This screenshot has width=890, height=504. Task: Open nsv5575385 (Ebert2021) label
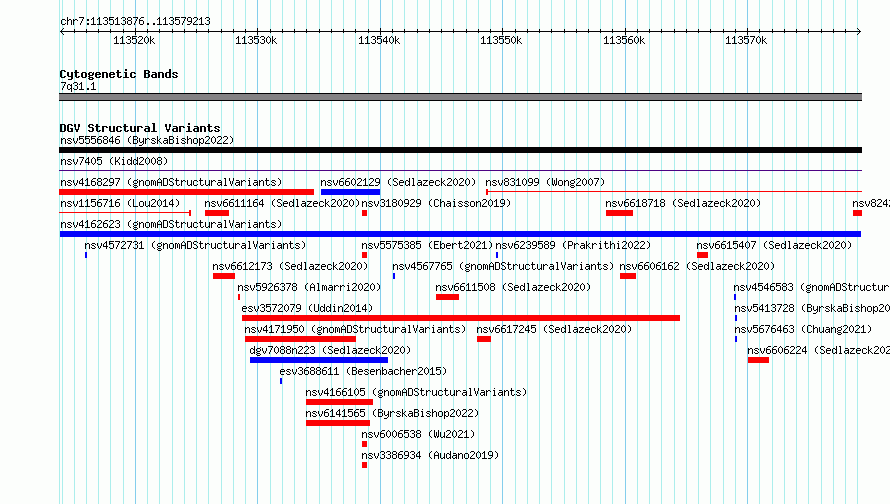point(427,245)
